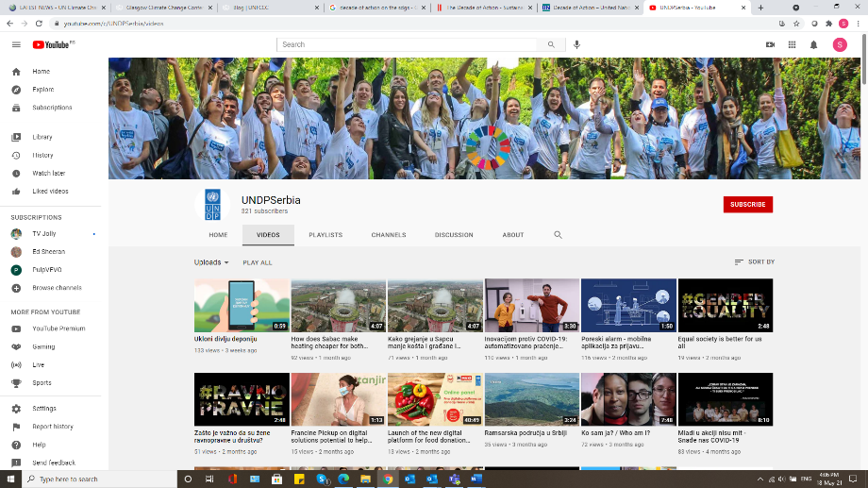Expand the Uploads dropdown
This screenshot has height=488, width=868.
pos(211,262)
